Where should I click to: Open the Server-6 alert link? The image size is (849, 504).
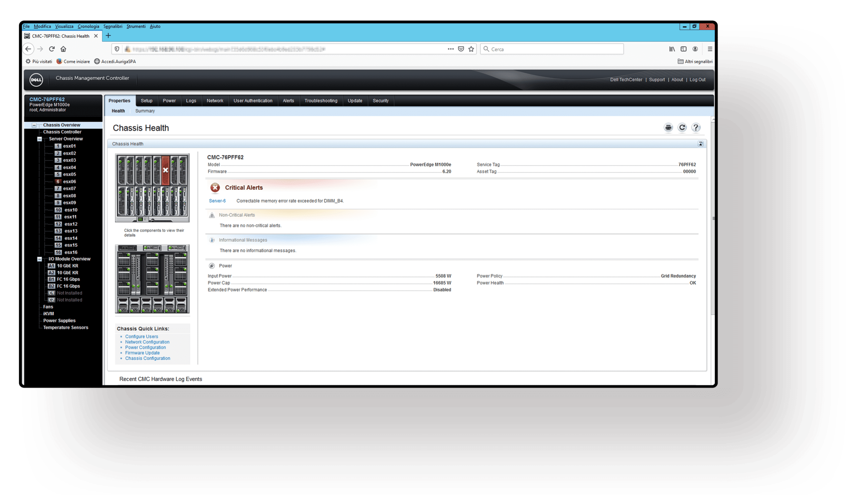(217, 201)
